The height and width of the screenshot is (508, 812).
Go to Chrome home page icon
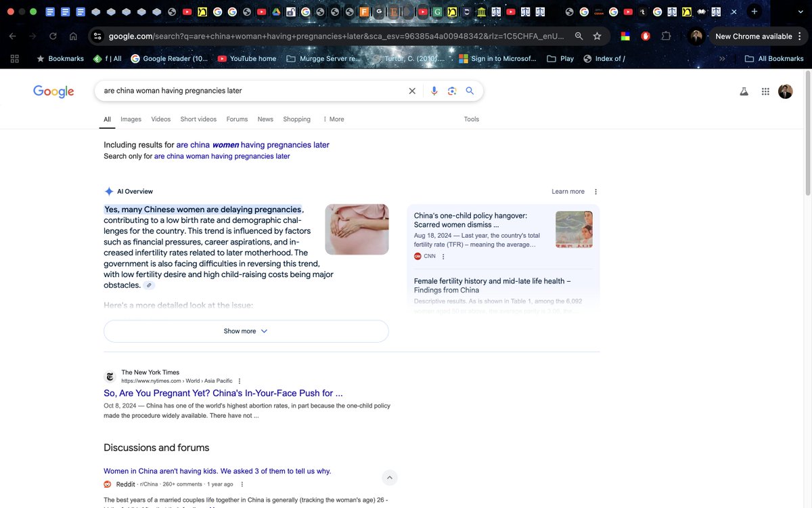coord(73,37)
